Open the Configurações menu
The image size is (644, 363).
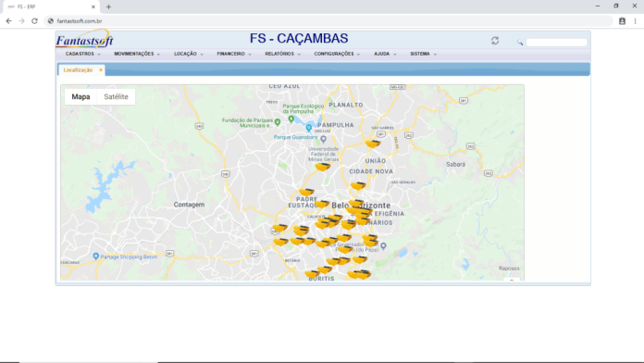pyautogui.click(x=337, y=54)
